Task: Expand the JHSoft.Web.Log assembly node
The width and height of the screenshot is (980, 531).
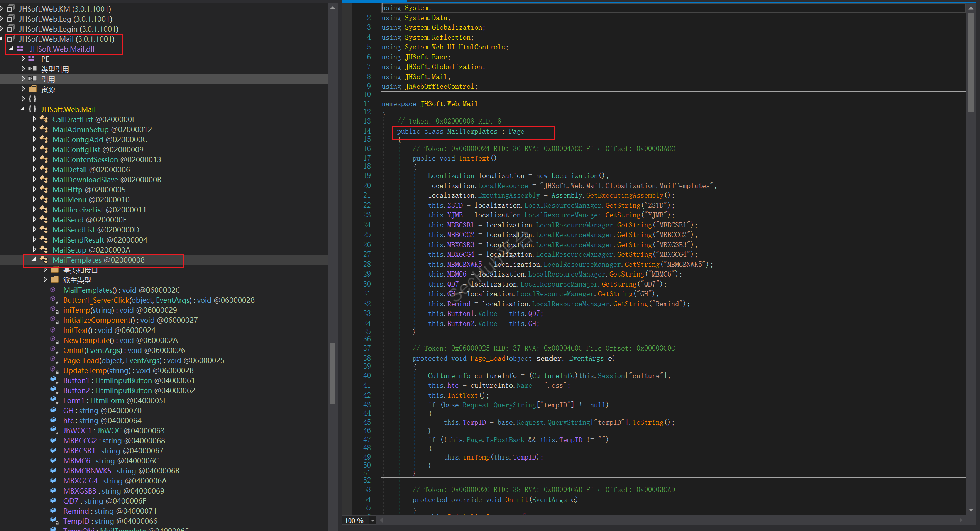Action: (2, 19)
